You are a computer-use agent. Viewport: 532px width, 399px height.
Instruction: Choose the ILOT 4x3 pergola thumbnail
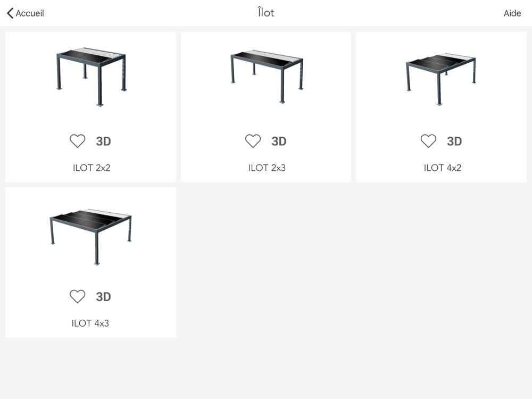91,235
